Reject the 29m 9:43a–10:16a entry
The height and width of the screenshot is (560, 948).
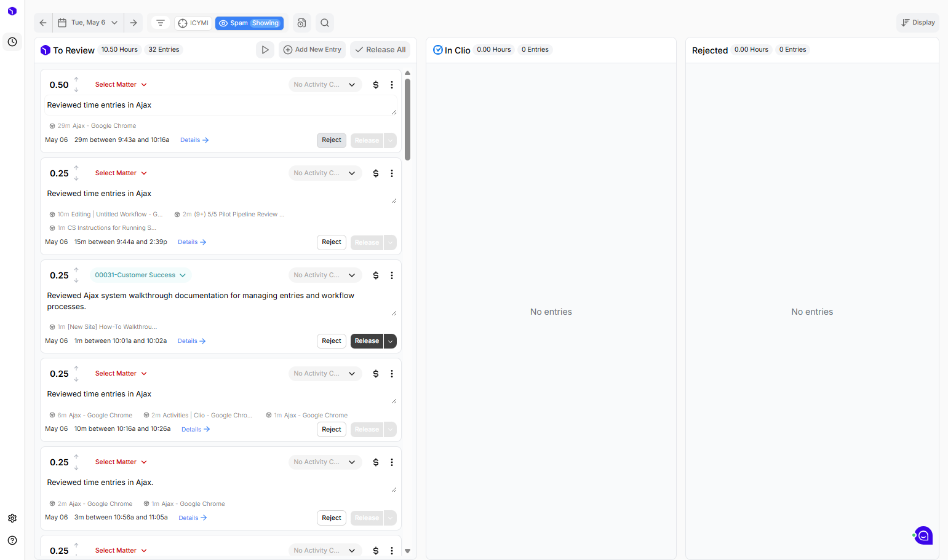332,140
